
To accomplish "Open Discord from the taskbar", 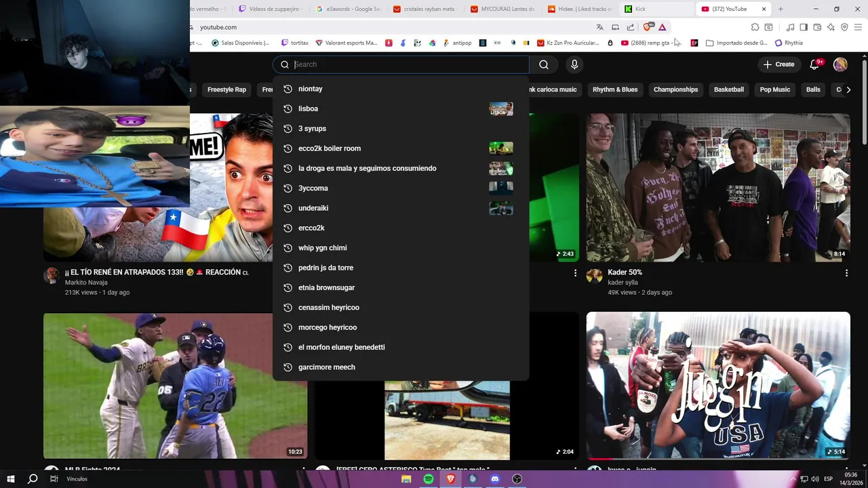I will point(494,479).
